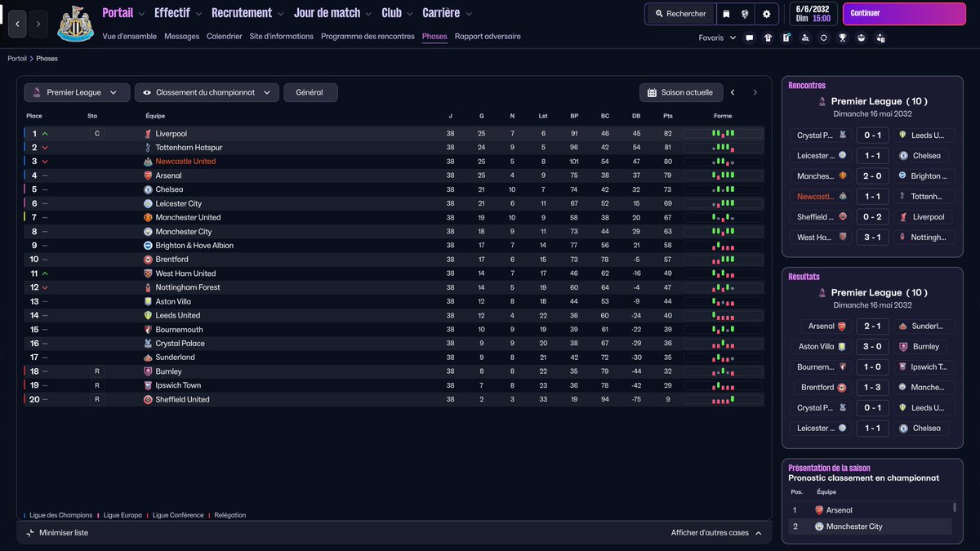Click Leicester City row
The height and width of the screenshot is (551, 980).
[394, 203]
